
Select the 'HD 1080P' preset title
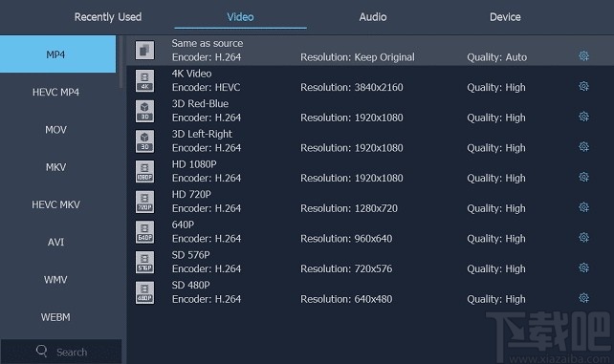click(194, 164)
